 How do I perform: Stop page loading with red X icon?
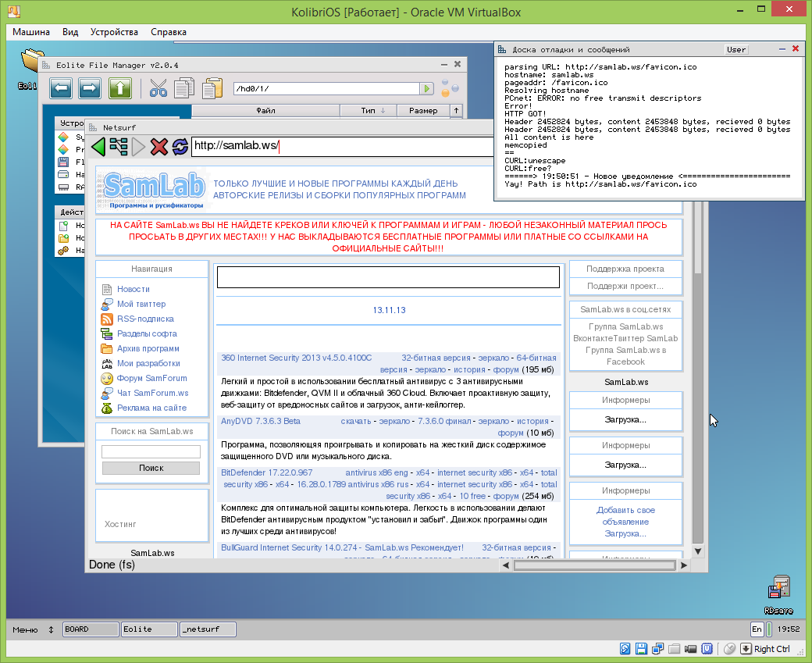tap(158, 147)
